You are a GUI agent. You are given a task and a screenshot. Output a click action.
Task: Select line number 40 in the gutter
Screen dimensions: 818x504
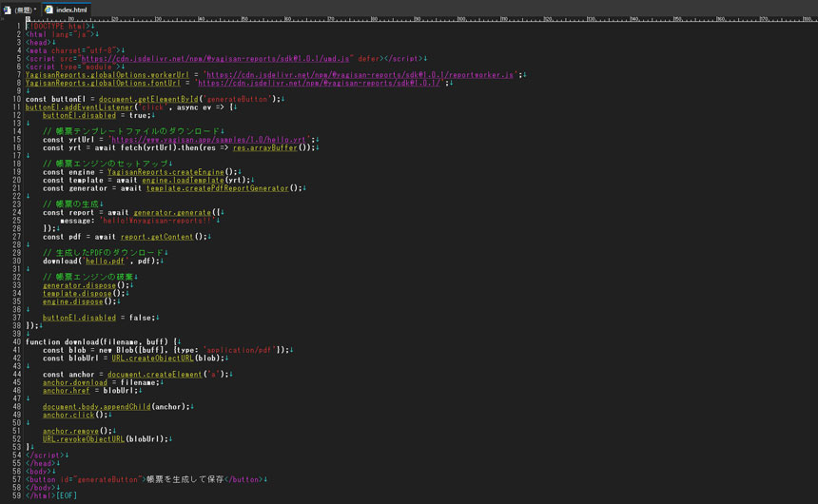[x=16, y=341]
